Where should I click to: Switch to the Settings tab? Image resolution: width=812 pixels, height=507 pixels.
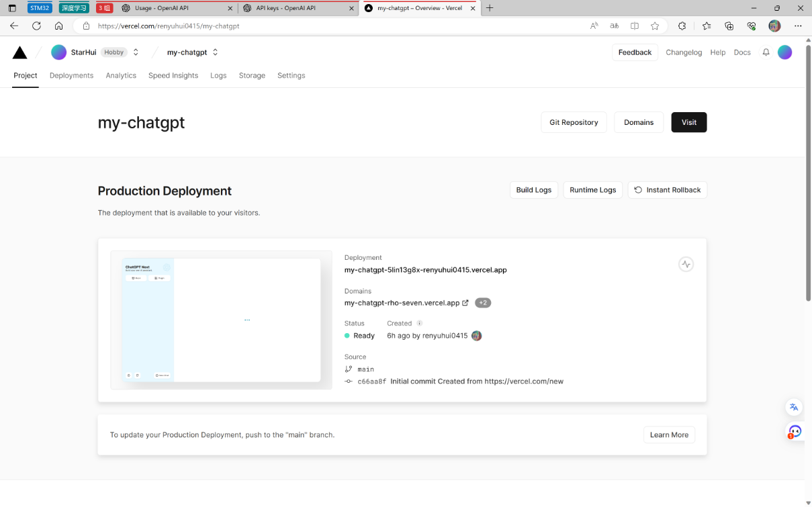pos(291,76)
